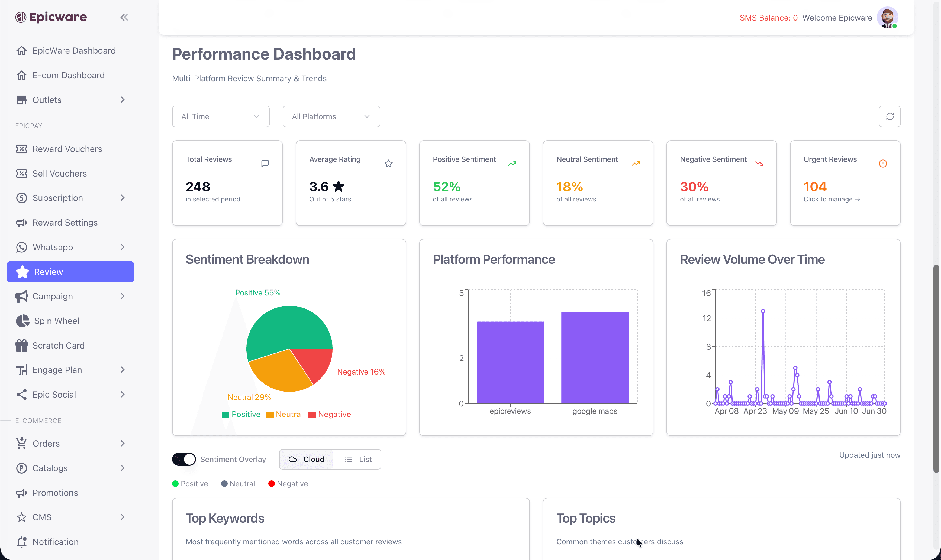Open Sell Vouchers in sidebar
The height and width of the screenshot is (560, 941).
[x=71, y=174]
